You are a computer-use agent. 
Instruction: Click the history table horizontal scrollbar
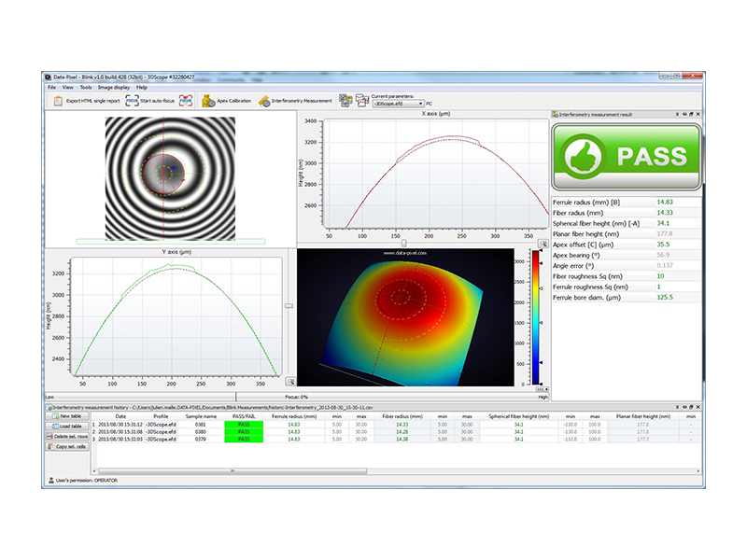pos(233,471)
